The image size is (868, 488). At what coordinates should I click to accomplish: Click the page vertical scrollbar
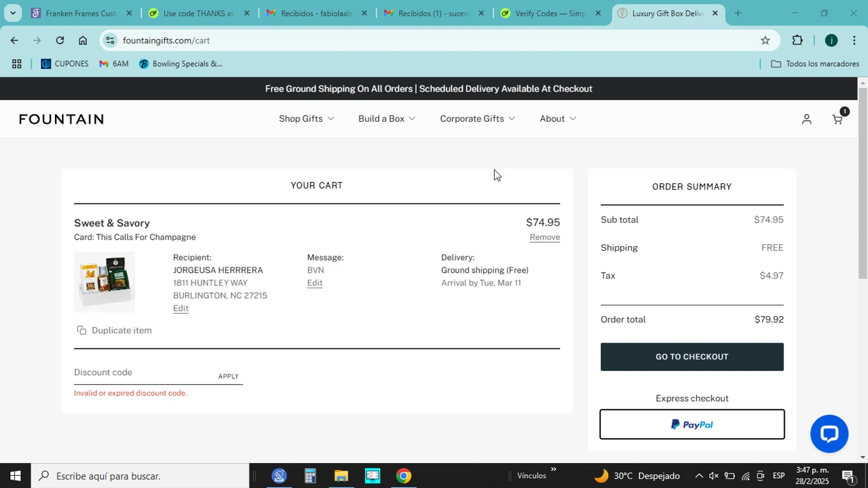click(x=863, y=184)
